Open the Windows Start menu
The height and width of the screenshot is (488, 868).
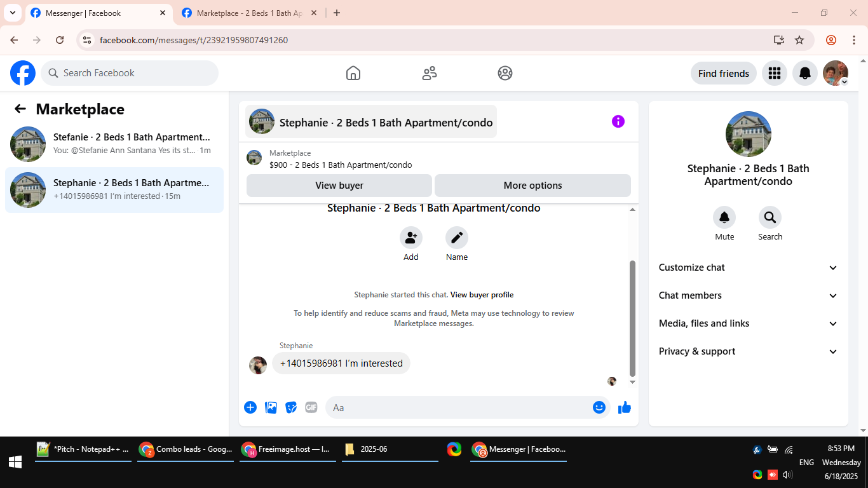pyautogui.click(x=15, y=463)
